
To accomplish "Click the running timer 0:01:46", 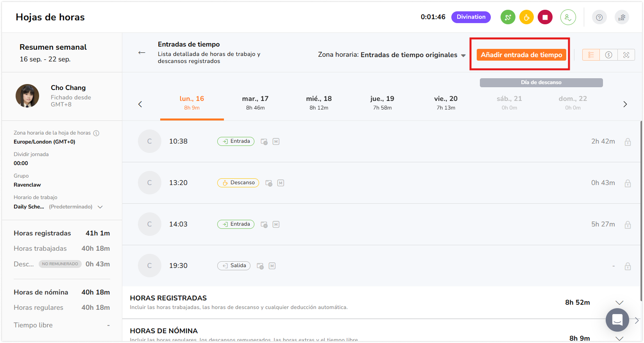I will 433,17.
